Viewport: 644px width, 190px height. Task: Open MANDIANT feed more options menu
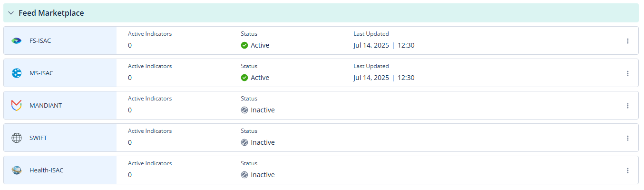(627, 106)
